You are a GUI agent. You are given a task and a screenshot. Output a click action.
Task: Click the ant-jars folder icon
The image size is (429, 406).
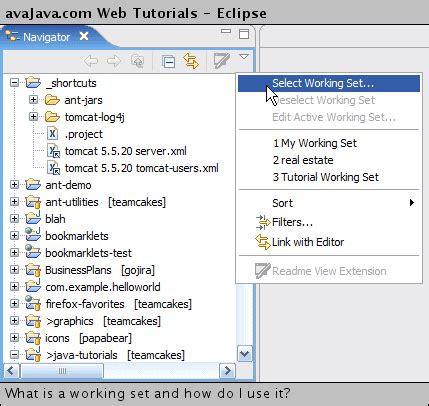pos(52,99)
